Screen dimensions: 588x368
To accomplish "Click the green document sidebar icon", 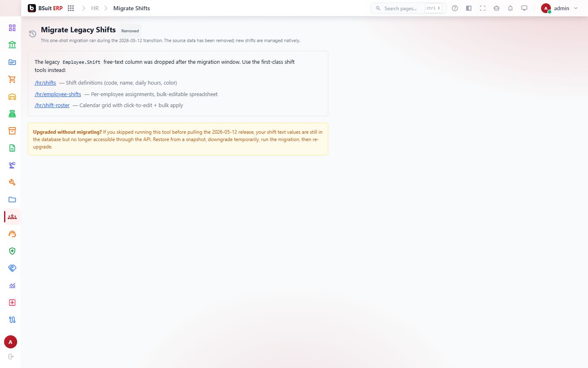I will 12,148.
